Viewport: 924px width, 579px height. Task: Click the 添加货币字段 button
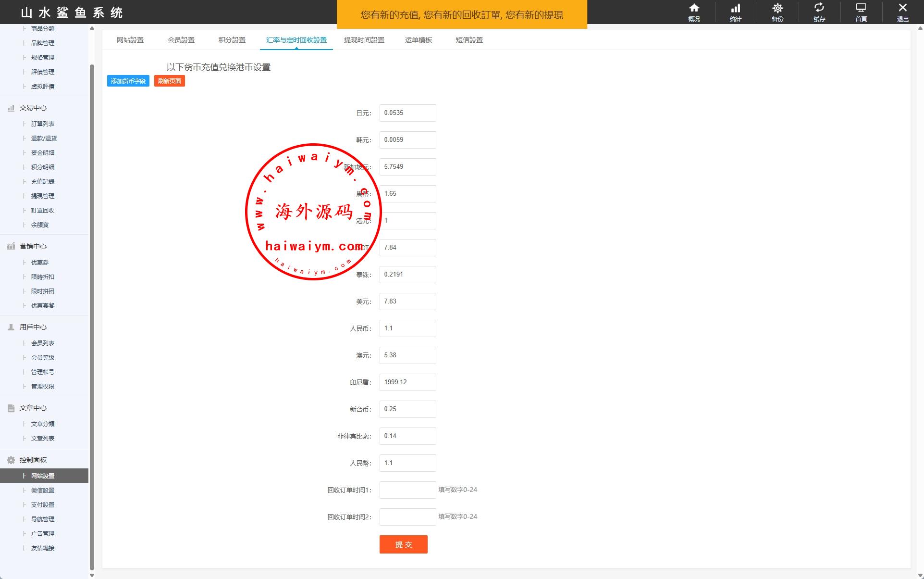coord(128,81)
